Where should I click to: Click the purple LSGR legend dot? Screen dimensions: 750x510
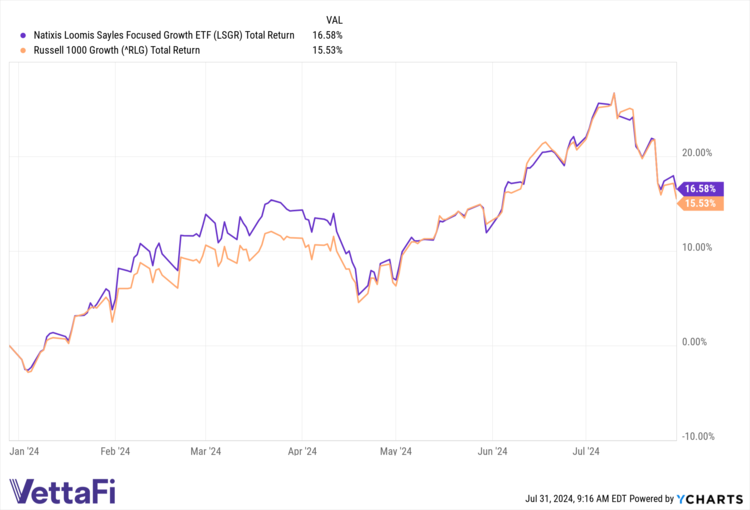click(10, 35)
